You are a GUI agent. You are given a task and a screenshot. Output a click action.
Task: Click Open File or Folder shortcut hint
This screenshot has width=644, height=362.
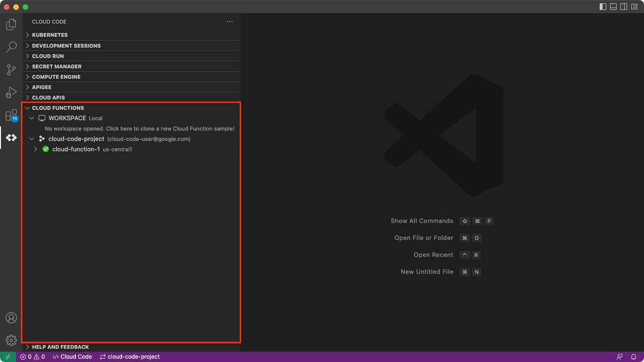438,238
